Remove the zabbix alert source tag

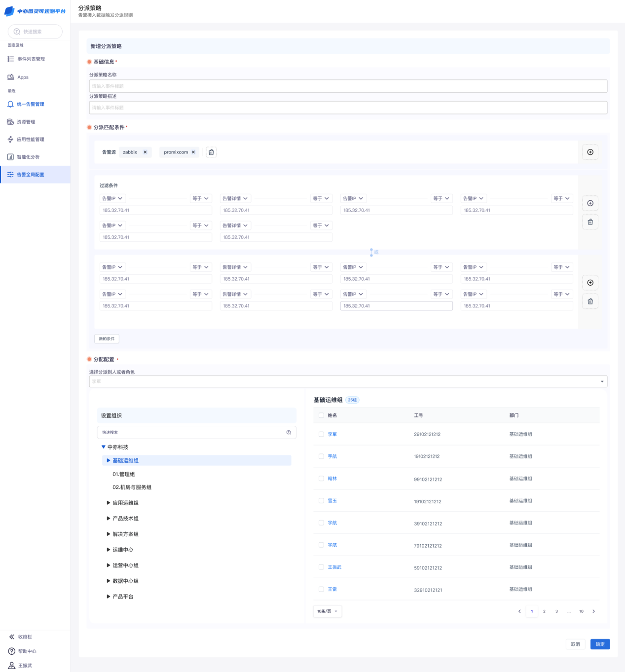pyautogui.click(x=145, y=152)
